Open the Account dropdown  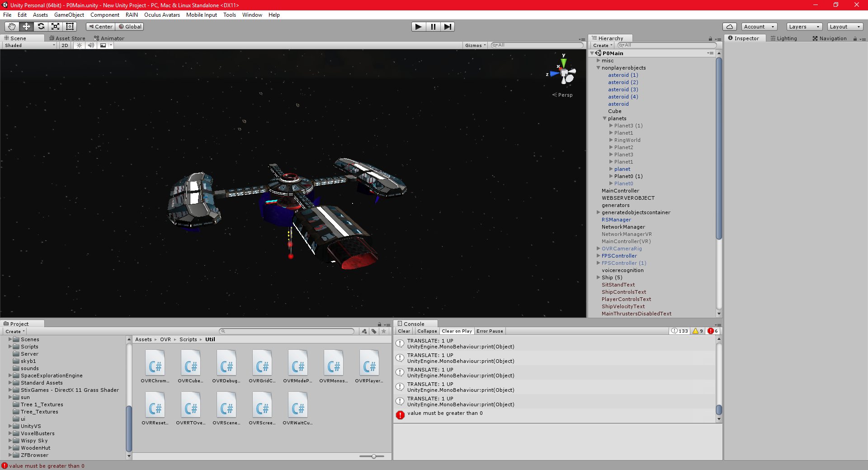(x=759, y=27)
